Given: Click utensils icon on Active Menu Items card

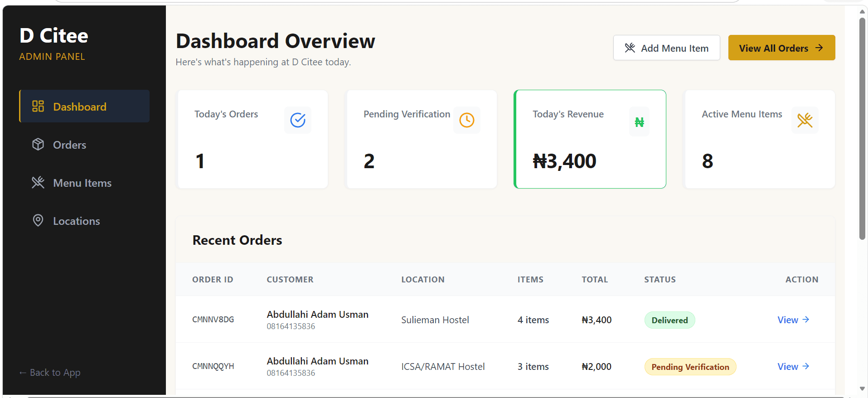Looking at the screenshot, I should click(x=805, y=120).
